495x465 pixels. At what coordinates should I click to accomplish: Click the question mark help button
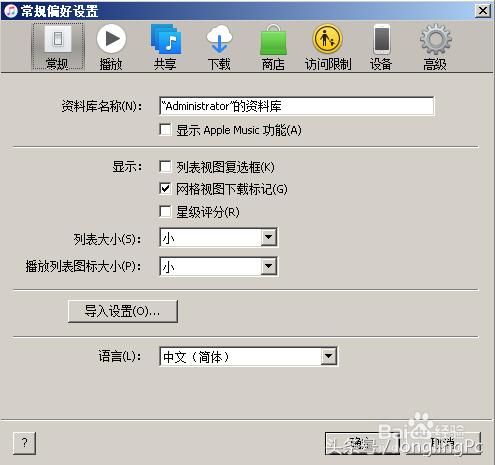click(24, 443)
